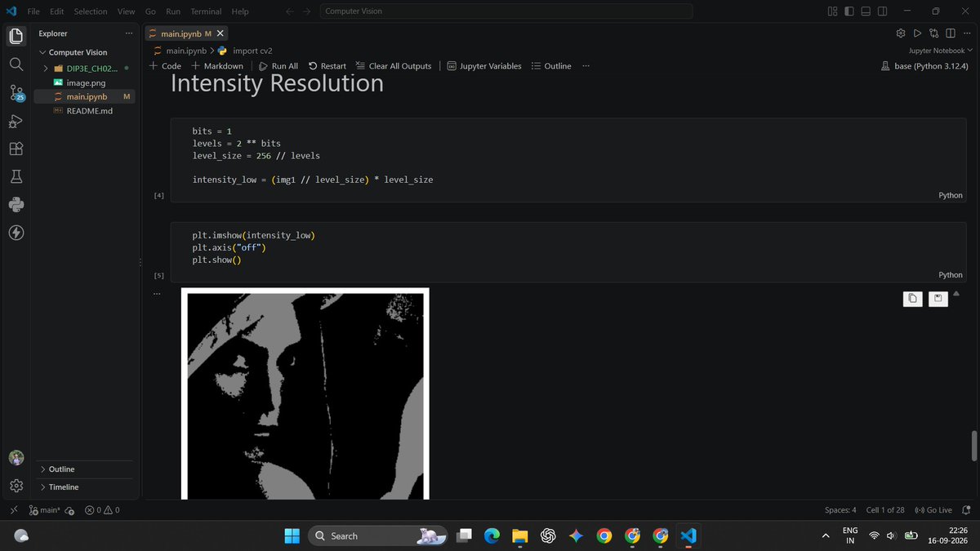980x551 pixels.
Task: Open File Explorer from the taskbar
Action: (519, 535)
